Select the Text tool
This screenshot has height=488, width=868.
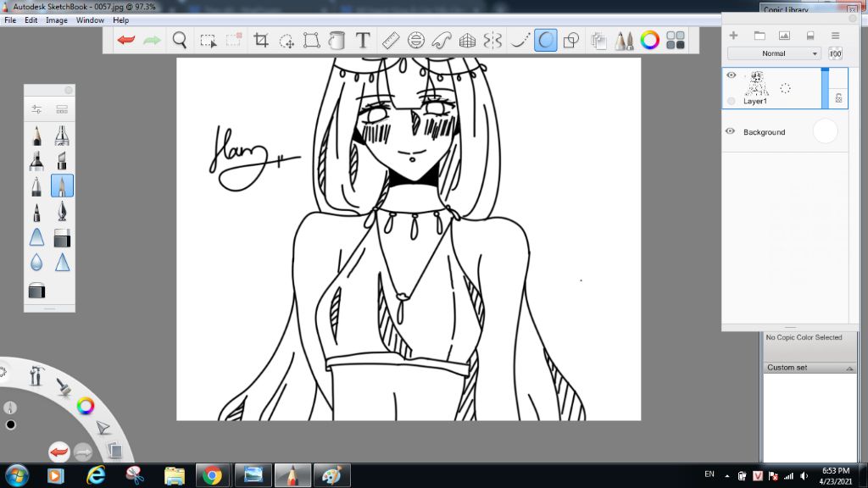363,40
